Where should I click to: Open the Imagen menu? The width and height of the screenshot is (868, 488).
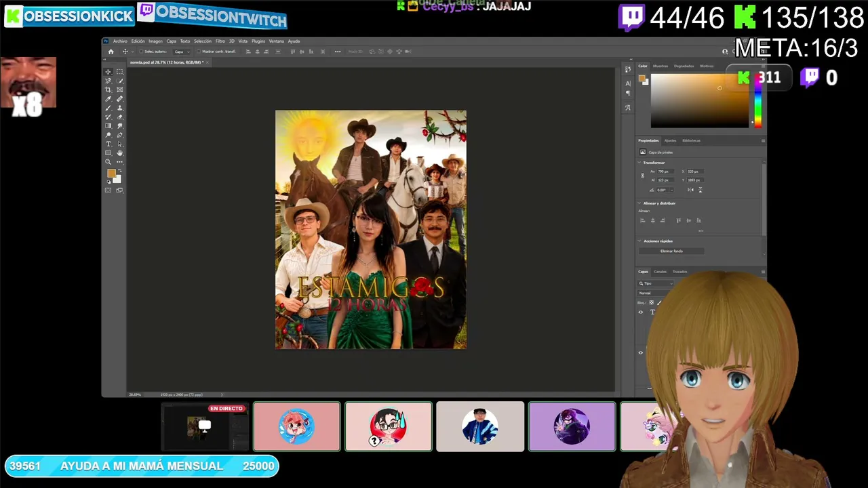[155, 41]
